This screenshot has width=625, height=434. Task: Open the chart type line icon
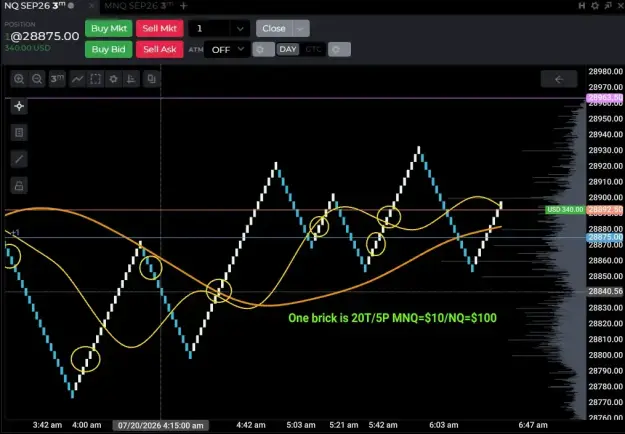point(77,79)
